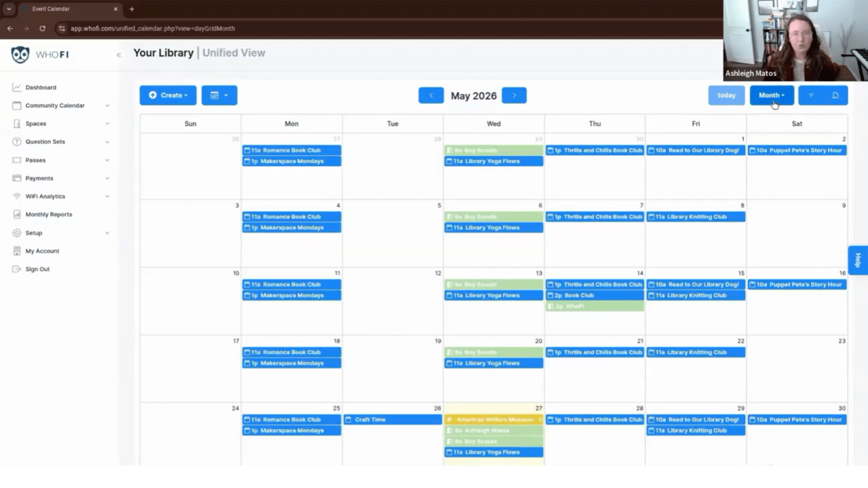The width and height of the screenshot is (868, 488).
Task: Click the browser address bar URL
Action: coord(153,28)
